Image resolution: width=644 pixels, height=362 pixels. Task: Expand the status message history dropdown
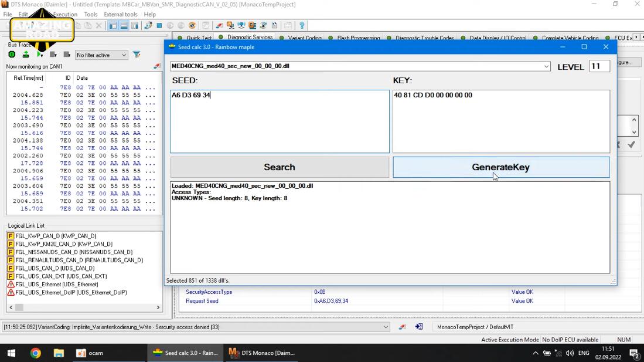(386, 327)
